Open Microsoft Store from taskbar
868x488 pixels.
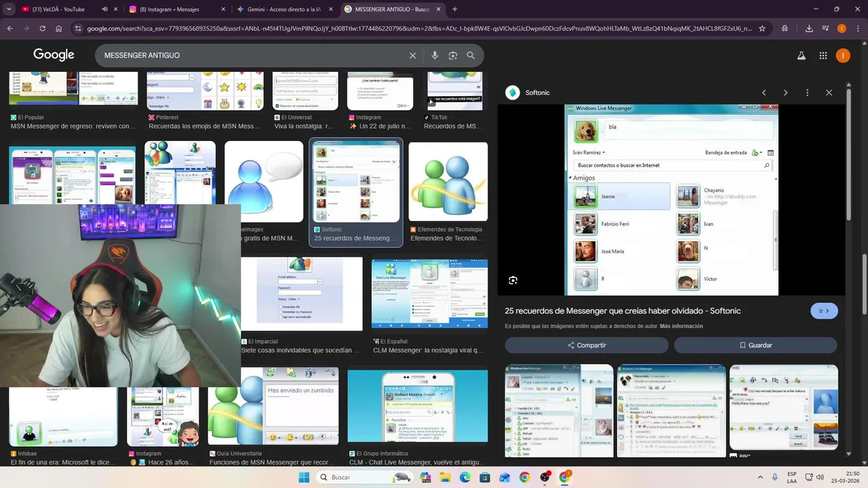point(485,477)
